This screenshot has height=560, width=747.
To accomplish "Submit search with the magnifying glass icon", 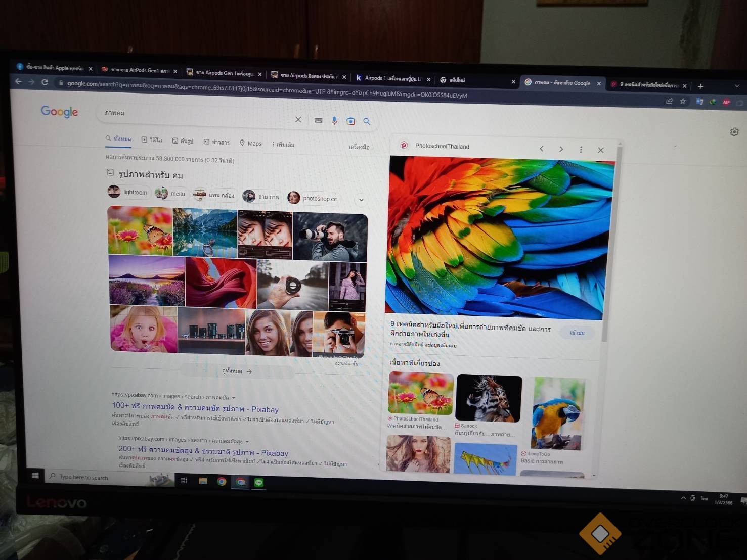I will (367, 122).
